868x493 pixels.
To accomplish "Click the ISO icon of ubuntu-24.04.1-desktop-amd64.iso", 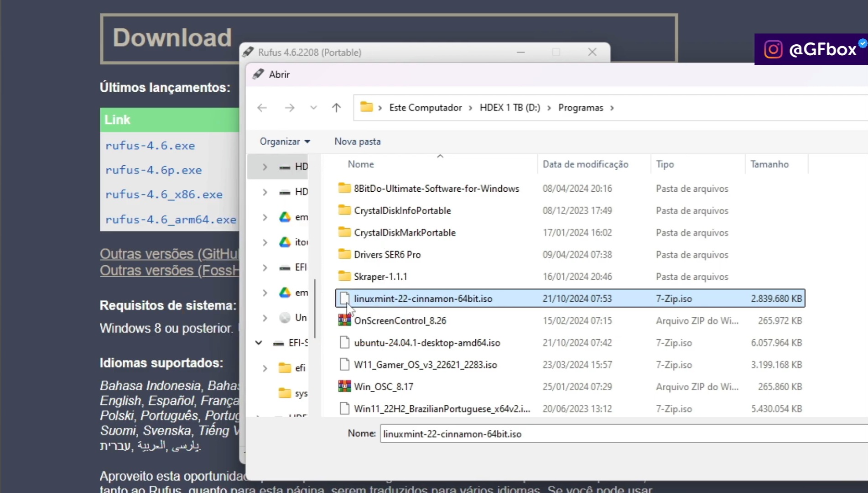I will click(344, 342).
